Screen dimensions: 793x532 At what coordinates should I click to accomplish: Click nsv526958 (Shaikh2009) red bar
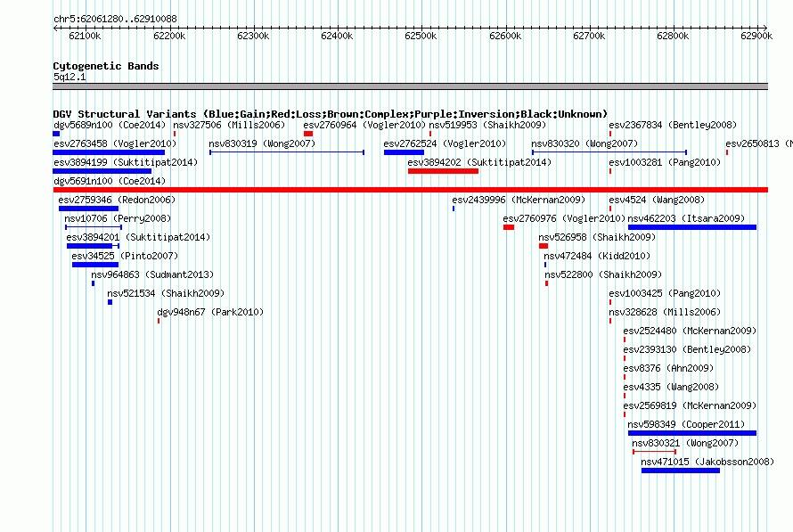(x=544, y=246)
